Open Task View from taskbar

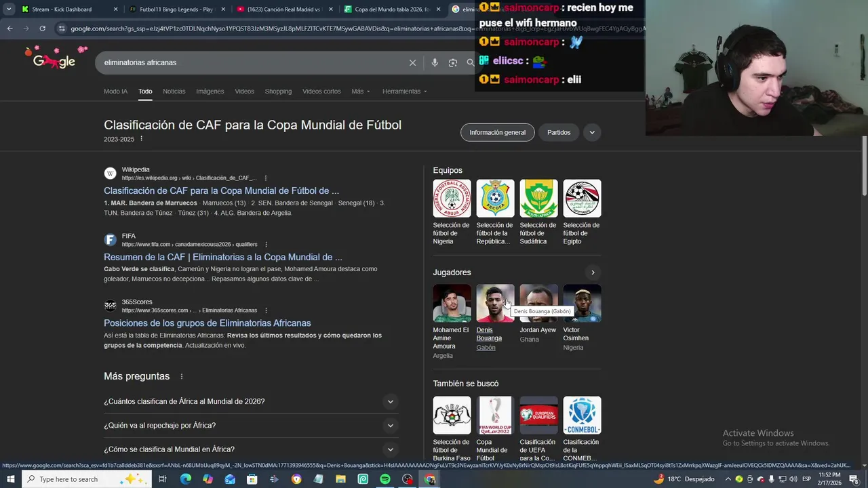163,479
